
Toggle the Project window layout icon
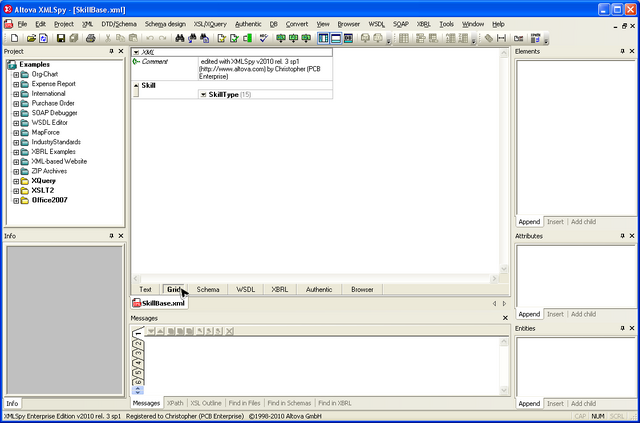pyautogui.click(x=323, y=38)
